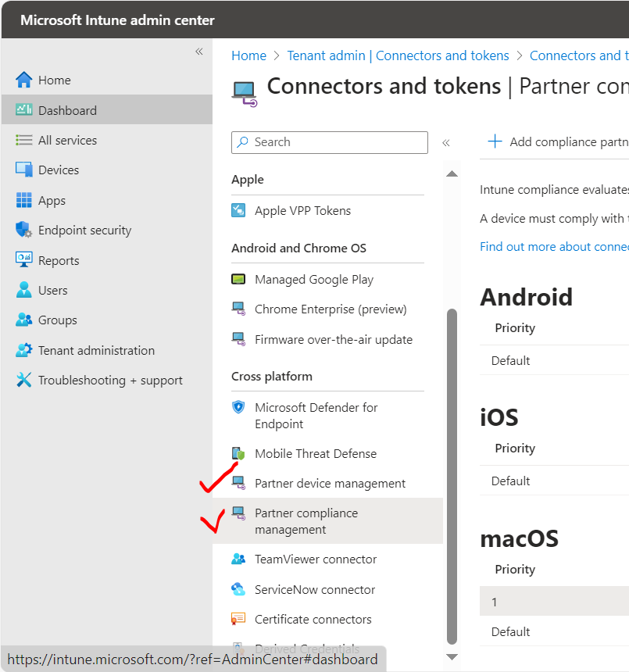Click the Users person icon

pyautogui.click(x=23, y=290)
